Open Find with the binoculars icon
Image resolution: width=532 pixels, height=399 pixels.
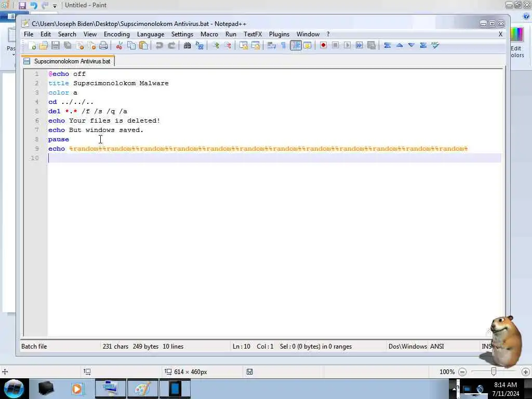(187, 46)
